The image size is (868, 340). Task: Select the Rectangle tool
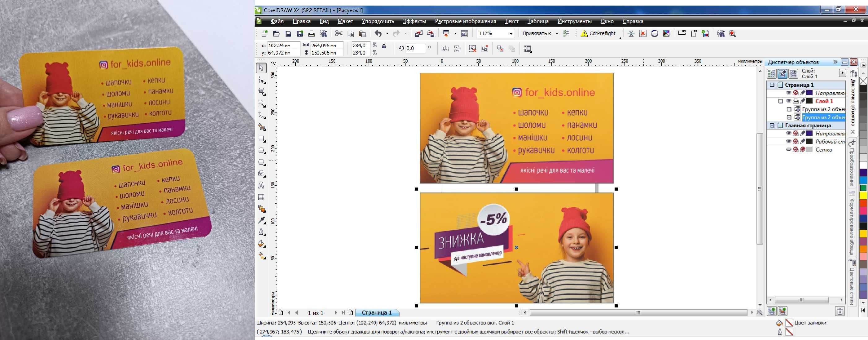261,139
